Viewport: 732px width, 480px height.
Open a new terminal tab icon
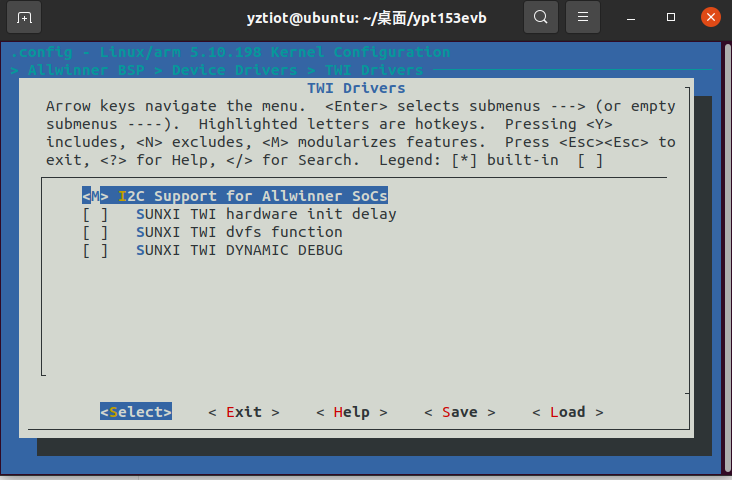tap(24, 18)
